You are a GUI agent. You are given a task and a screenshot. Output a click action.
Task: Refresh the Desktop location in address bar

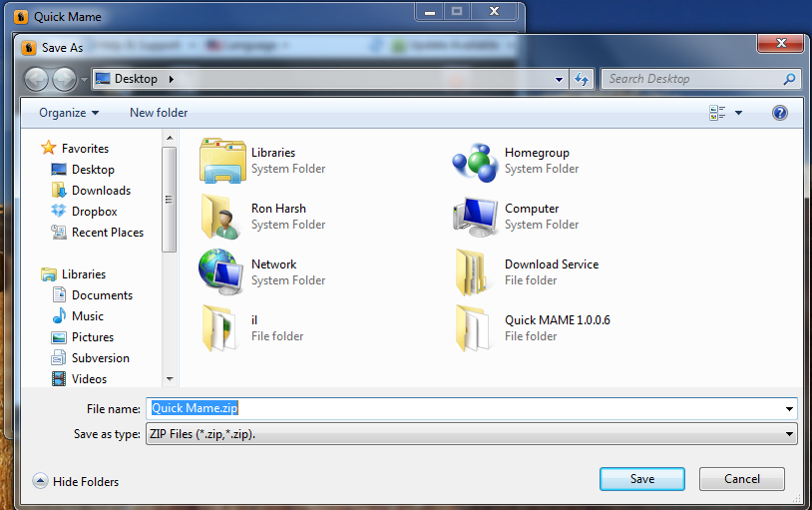point(582,79)
